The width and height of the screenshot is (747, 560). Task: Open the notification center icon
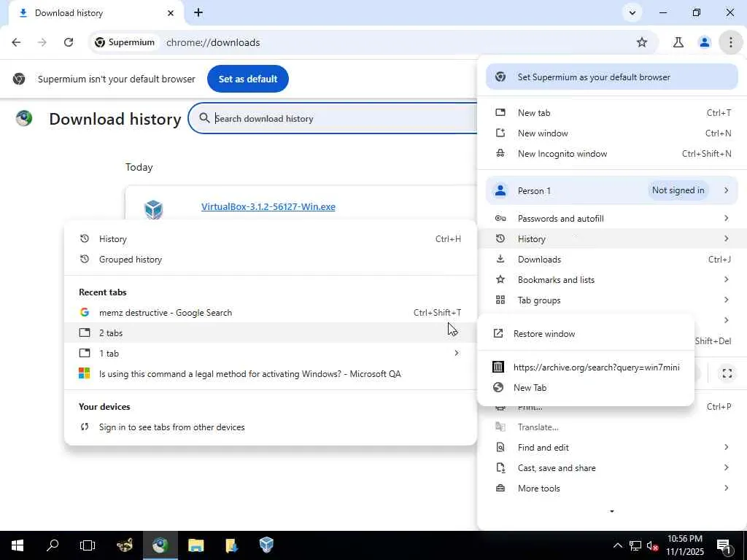[724, 545]
